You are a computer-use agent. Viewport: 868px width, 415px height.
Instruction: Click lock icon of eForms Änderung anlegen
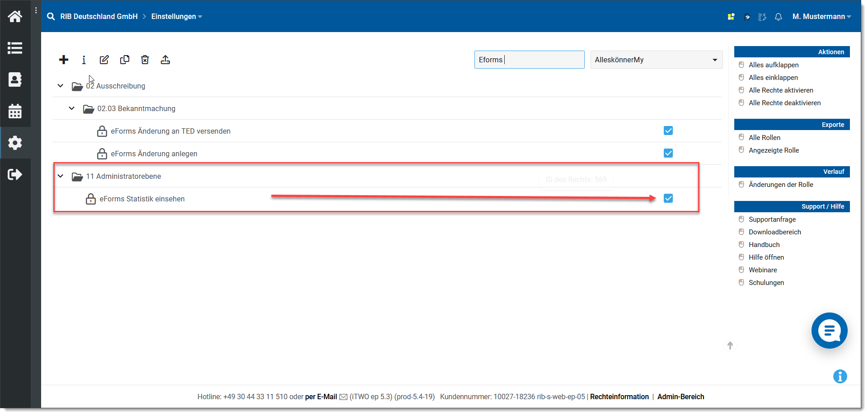coord(102,154)
